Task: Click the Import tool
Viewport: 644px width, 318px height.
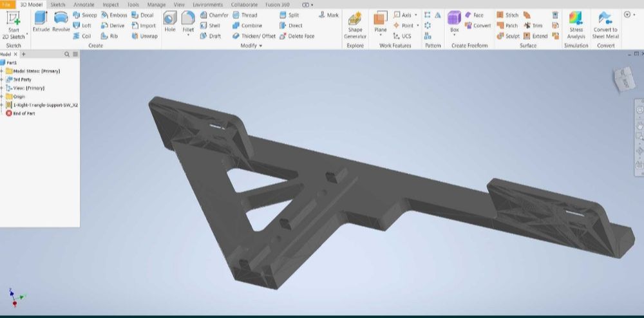Action: tap(144, 26)
